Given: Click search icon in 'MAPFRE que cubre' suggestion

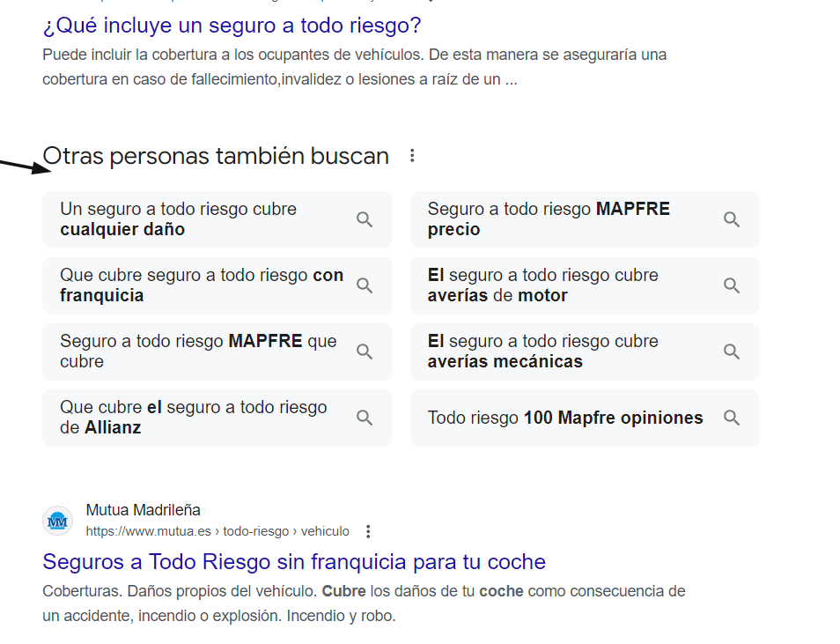Looking at the screenshot, I should tap(365, 352).
